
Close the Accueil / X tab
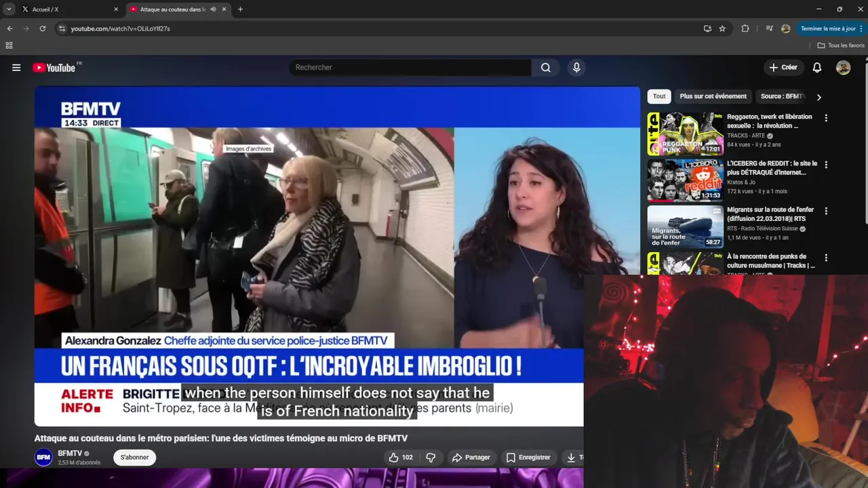[116, 9]
